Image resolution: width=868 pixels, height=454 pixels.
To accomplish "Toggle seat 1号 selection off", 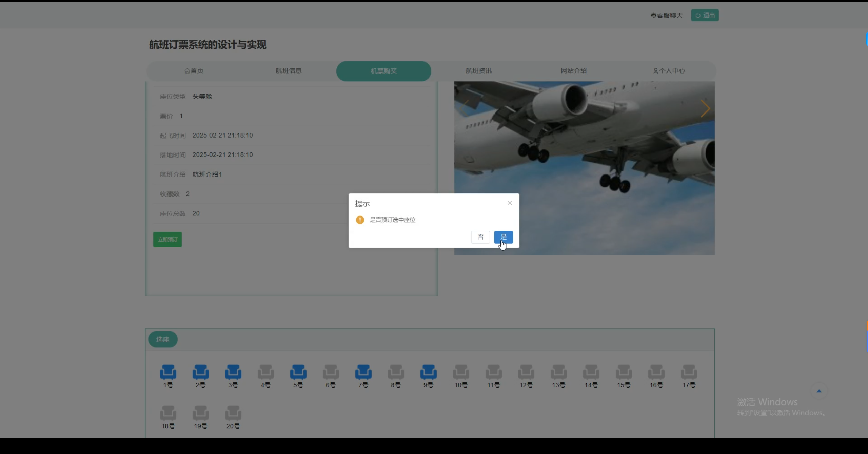I will (168, 373).
